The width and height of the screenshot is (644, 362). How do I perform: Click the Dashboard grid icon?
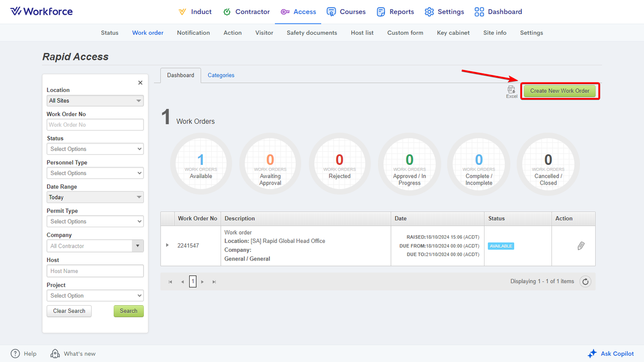[x=479, y=12]
